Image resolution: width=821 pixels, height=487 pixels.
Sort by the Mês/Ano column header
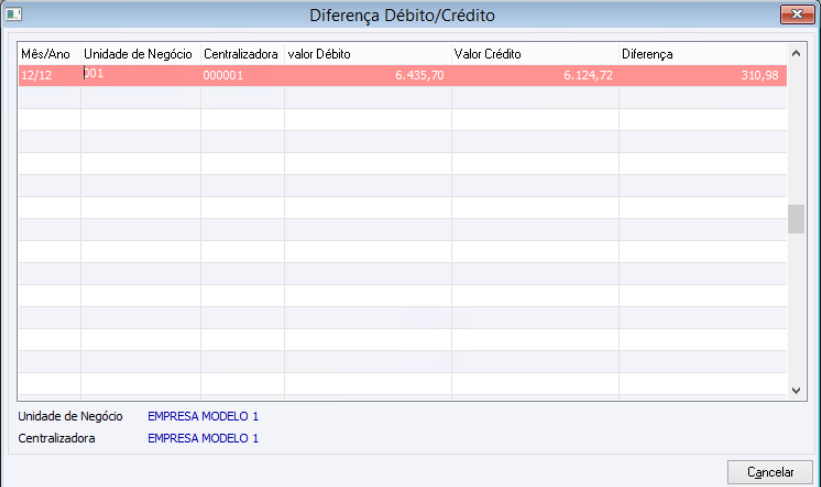click(x=49, y=54)
